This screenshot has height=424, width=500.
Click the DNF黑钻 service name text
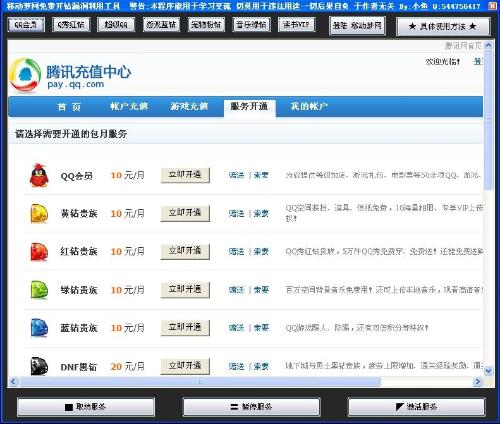tap(79, 367)
